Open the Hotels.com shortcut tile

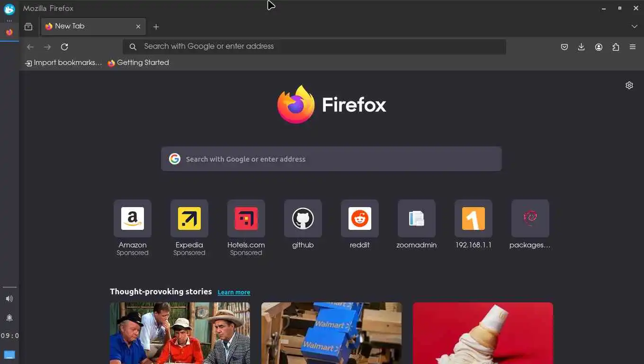pos(246,218)
